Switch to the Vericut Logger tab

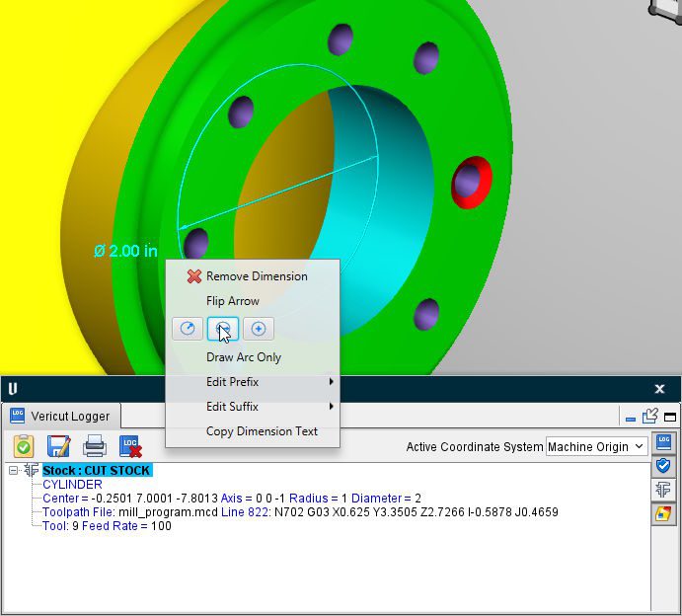[63, 416]
